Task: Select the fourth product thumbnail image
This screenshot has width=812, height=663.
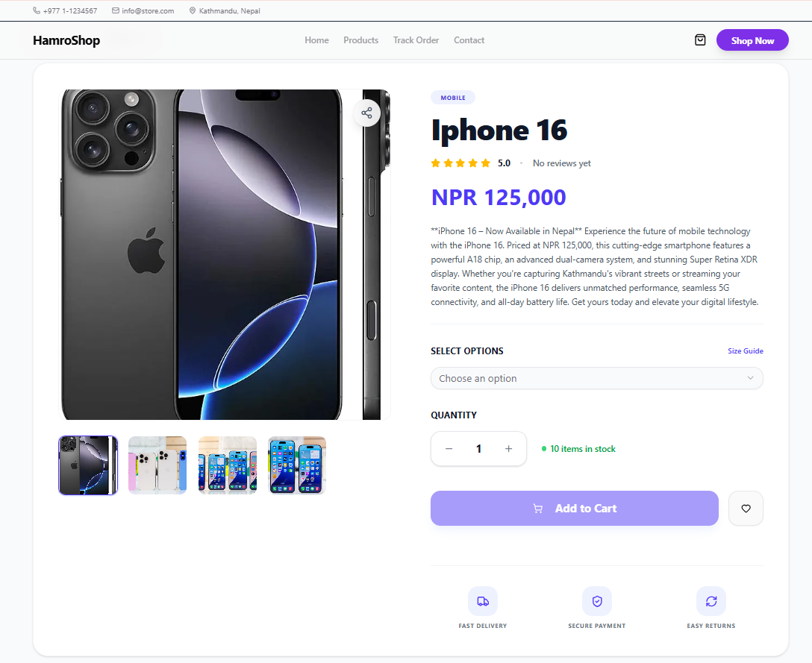Action: click(x=297, y=465)
